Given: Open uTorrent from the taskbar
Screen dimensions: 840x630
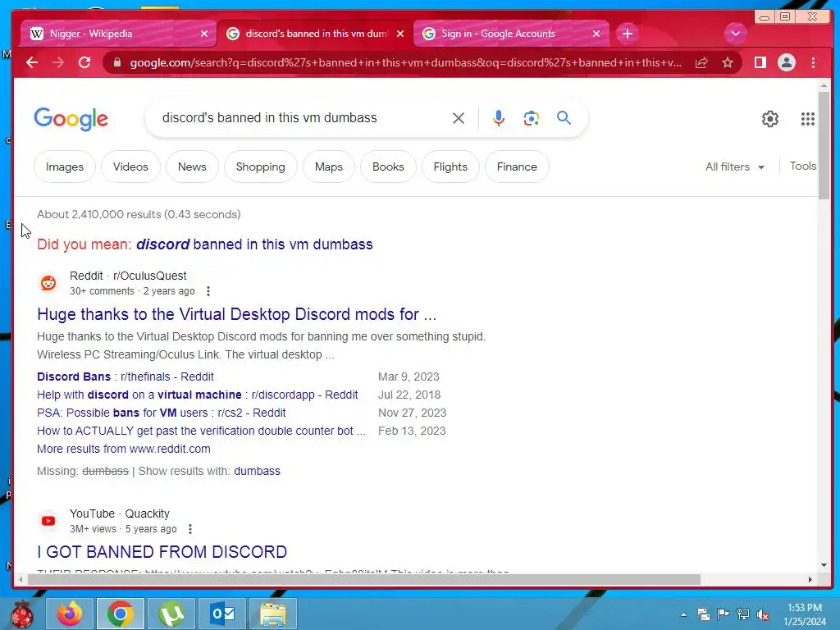Looking at the screenshot, I should tap(171, 614).
